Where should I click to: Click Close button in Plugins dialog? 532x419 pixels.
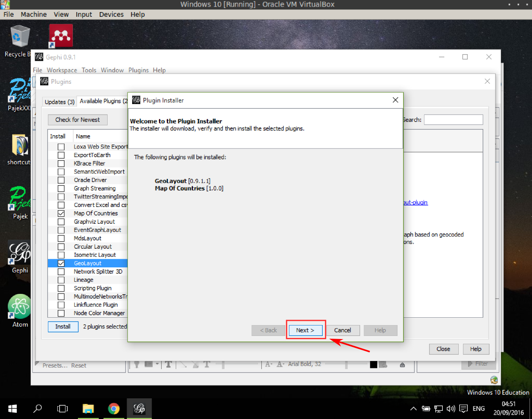pyautogui.click(x=444, y=349)
